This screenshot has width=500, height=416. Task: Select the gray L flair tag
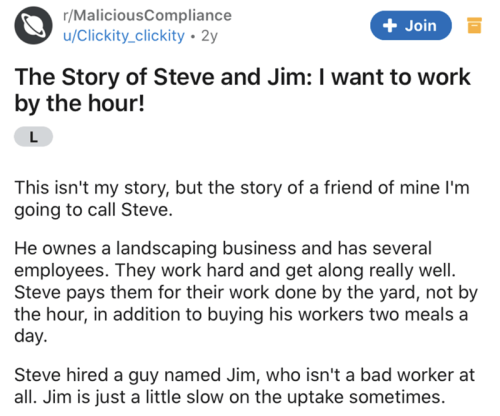33,137
